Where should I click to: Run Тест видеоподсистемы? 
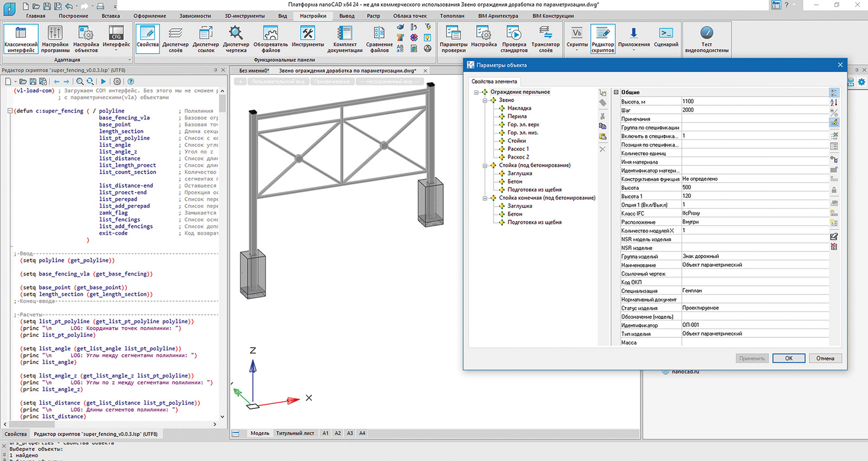(x=706, y=39)
